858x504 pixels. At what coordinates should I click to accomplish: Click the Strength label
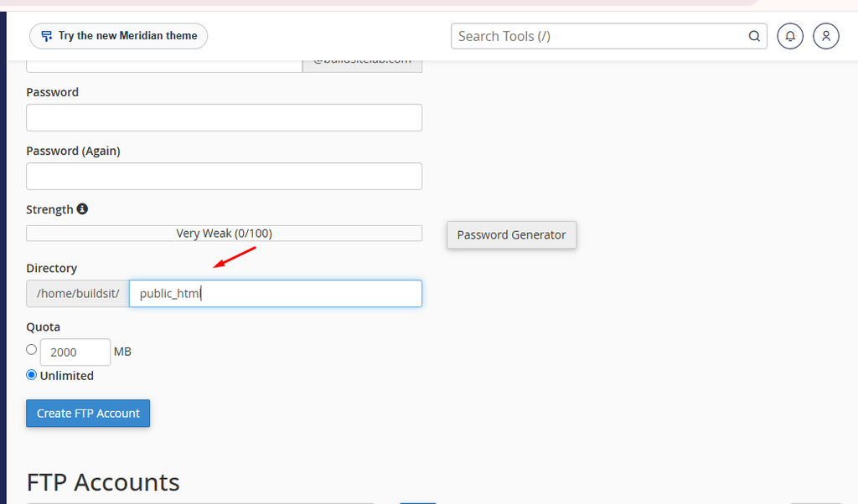tap(49, 209)
